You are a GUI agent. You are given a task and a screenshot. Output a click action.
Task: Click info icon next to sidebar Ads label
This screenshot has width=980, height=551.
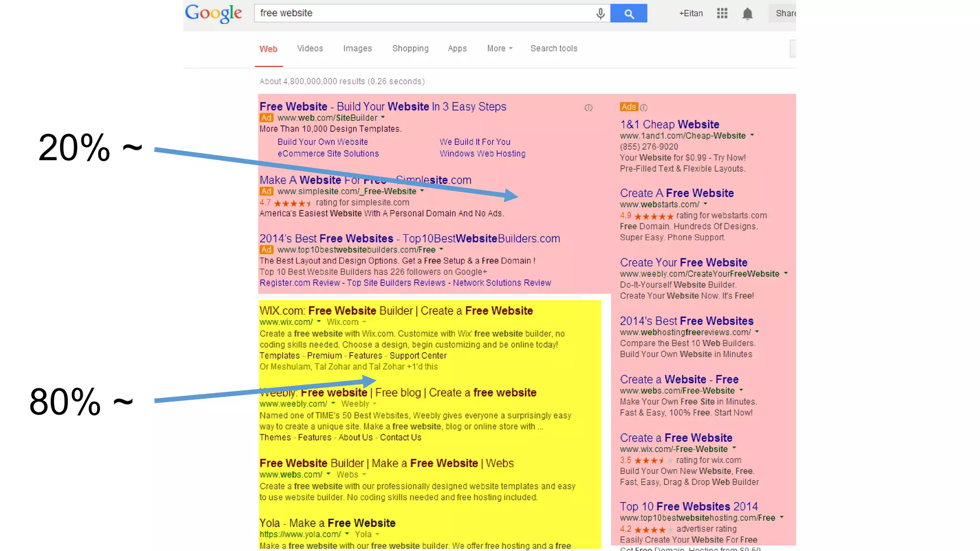644,108
